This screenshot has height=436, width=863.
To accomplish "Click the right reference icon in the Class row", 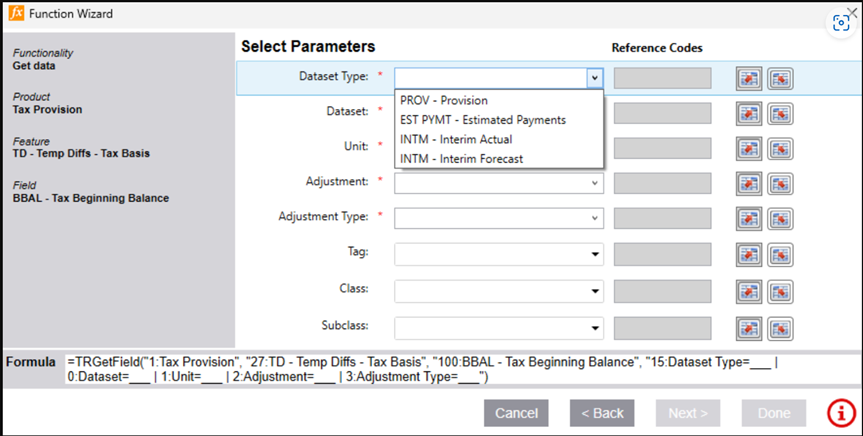I will (x=780, y=291).
